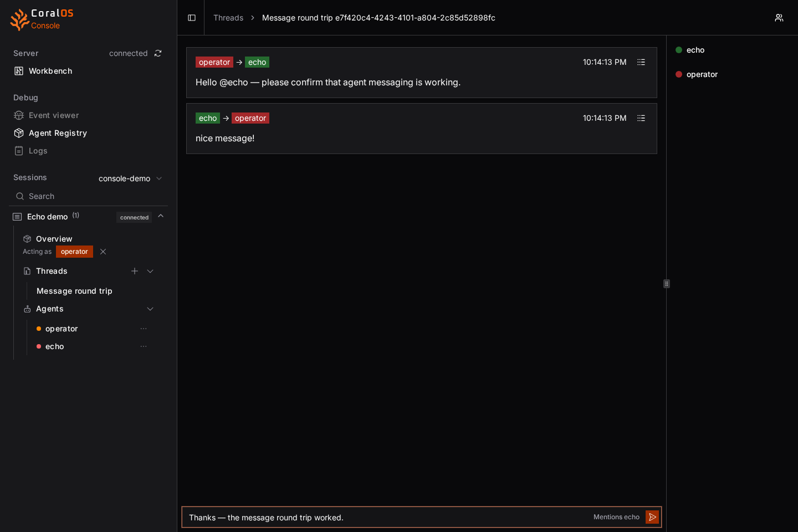Click Threads breadcrumb link
798x532 pixels.
point(228,18)
